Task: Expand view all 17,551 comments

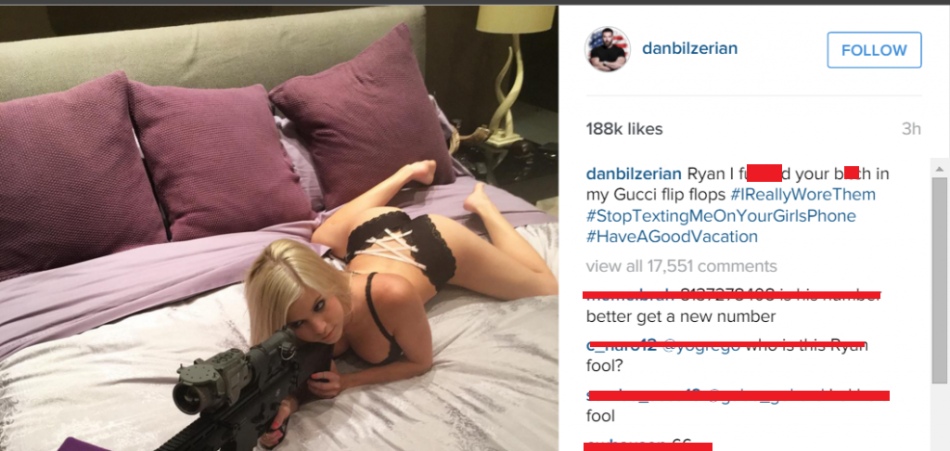Action: coord(681,266)
